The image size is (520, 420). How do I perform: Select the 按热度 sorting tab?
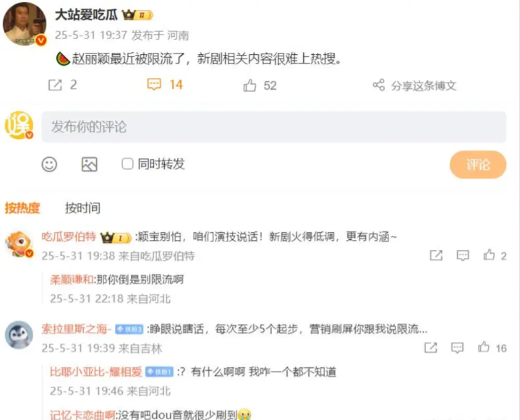pos(22,208)
